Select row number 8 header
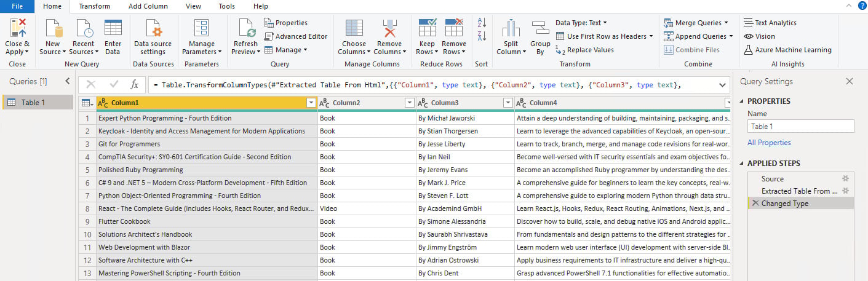 (x=87, y=208)
